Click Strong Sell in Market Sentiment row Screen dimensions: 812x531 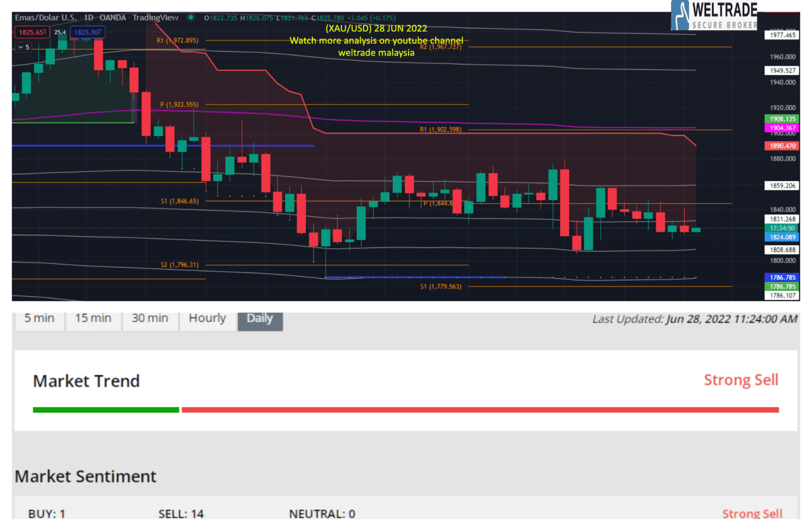pos(752,514)
